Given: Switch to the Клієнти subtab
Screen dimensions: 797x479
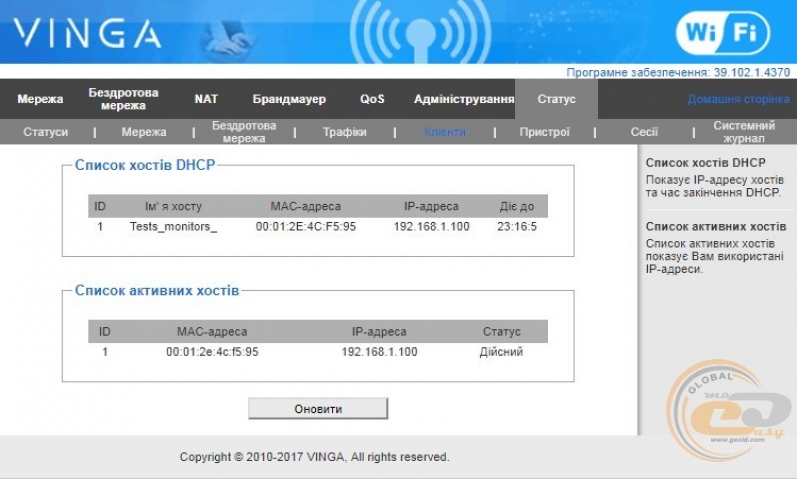Looking at the screenshot, I should coord(445,132).
